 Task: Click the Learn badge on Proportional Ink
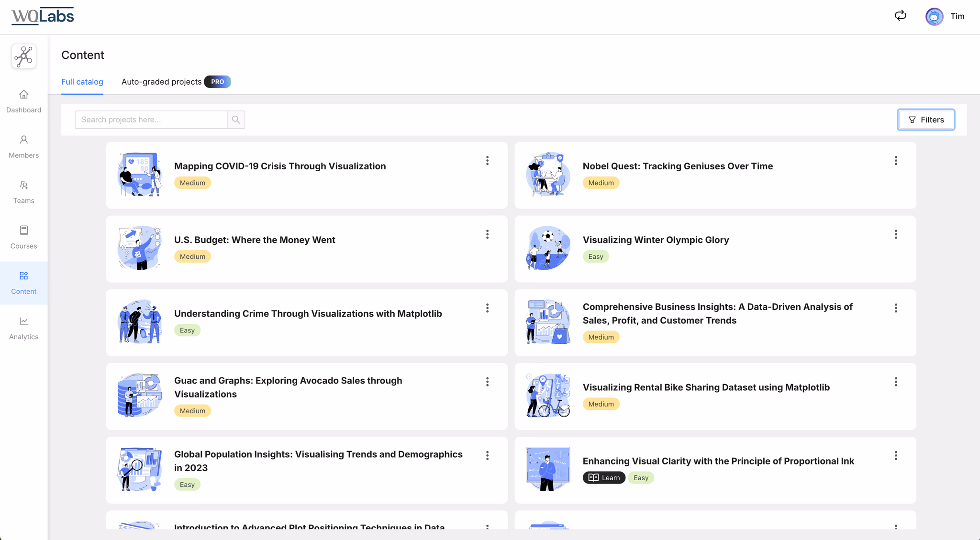tap(604, 478)
